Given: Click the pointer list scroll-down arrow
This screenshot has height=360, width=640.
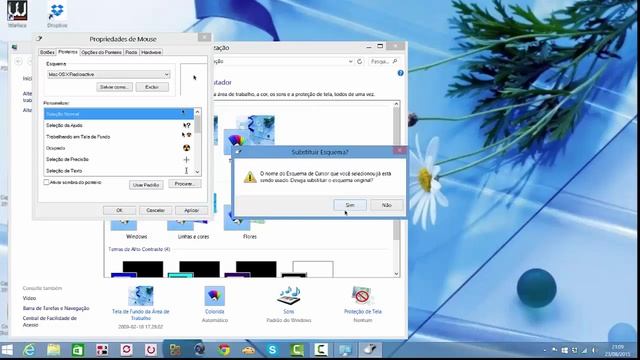Looking at the screenshot, I should coord(198,172).
